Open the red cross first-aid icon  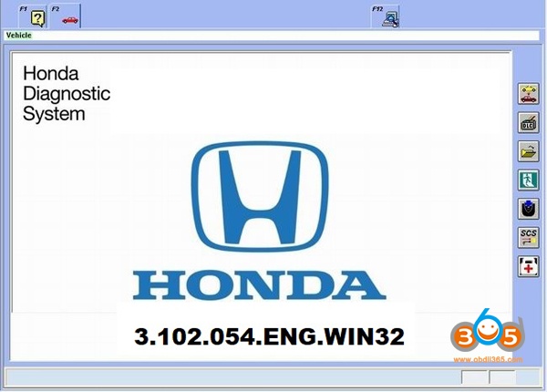(528, 266)
